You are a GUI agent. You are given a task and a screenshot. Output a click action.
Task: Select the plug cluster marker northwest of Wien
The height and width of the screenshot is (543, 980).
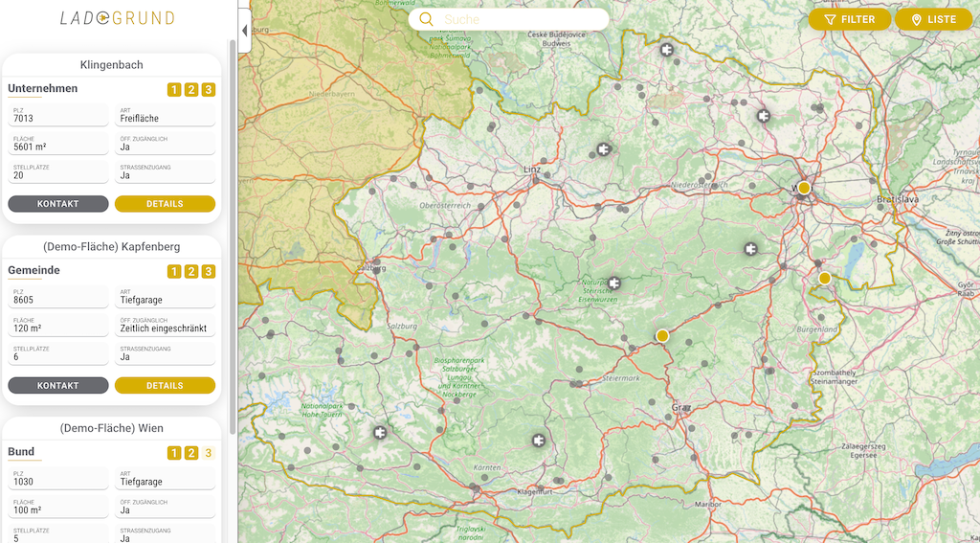pyautogui.click(x=763, y=116)
